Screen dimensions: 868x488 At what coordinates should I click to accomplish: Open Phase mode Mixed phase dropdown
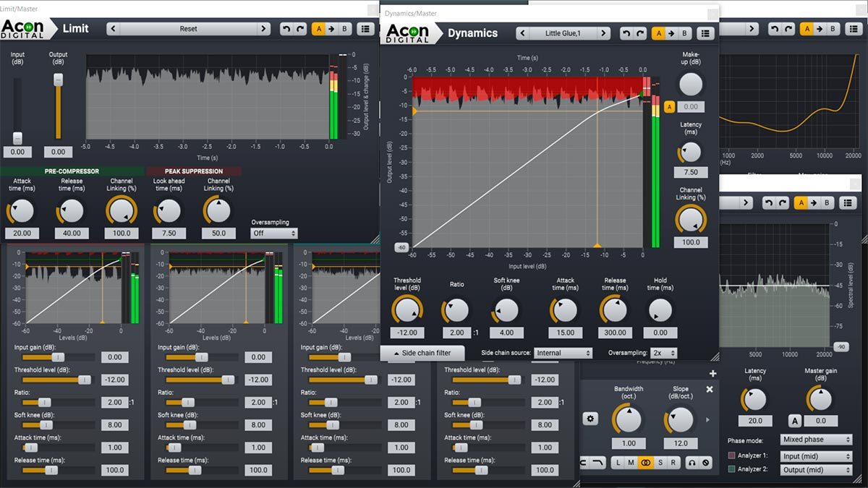click(x=817, y=440)
